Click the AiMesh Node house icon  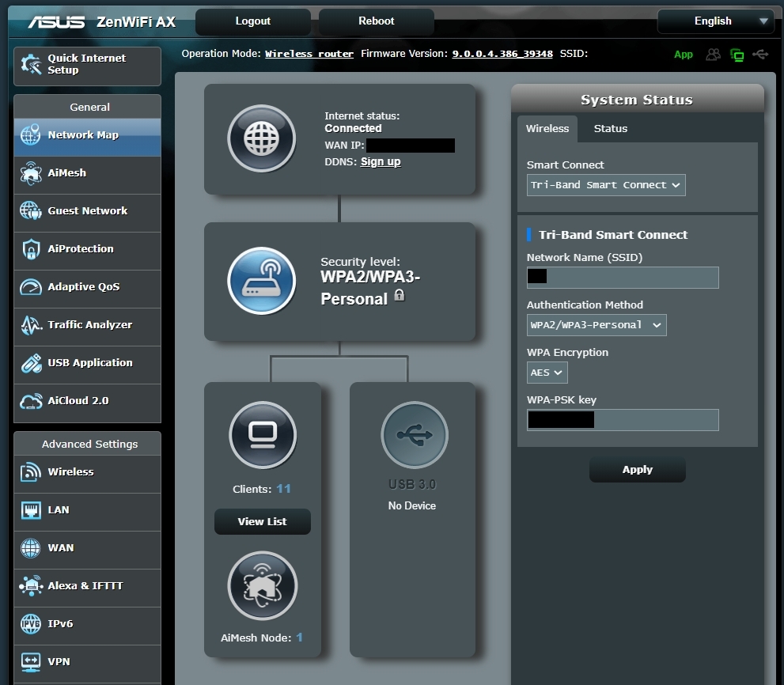tap(263, 586)
